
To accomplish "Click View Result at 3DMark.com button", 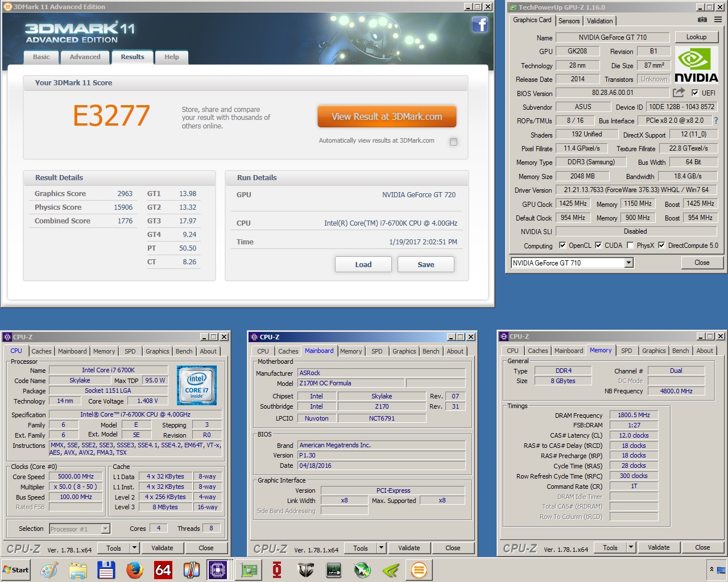I will coord(387,117).
